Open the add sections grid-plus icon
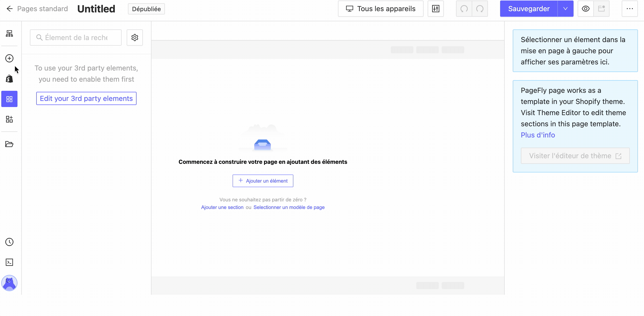 (x=9, y=119)
